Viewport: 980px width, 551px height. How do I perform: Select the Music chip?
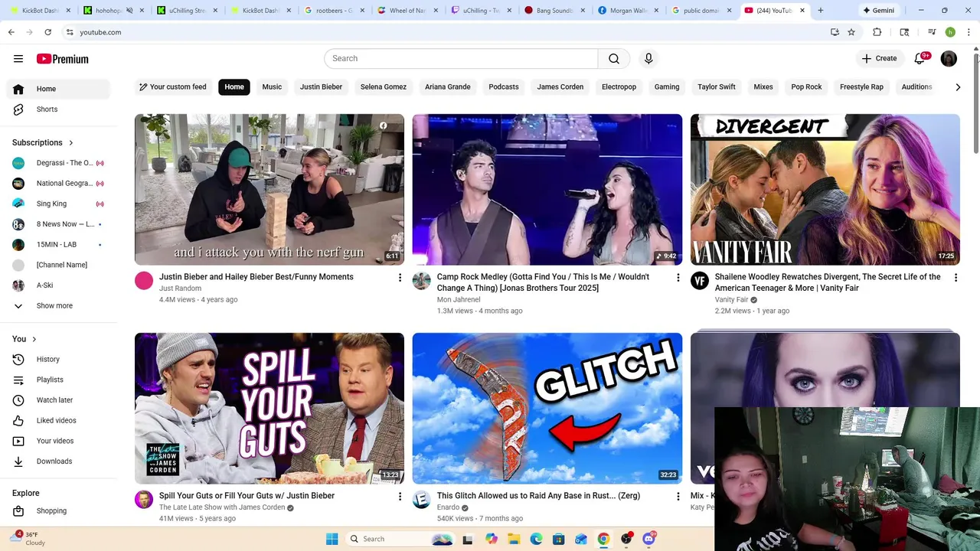272,87
